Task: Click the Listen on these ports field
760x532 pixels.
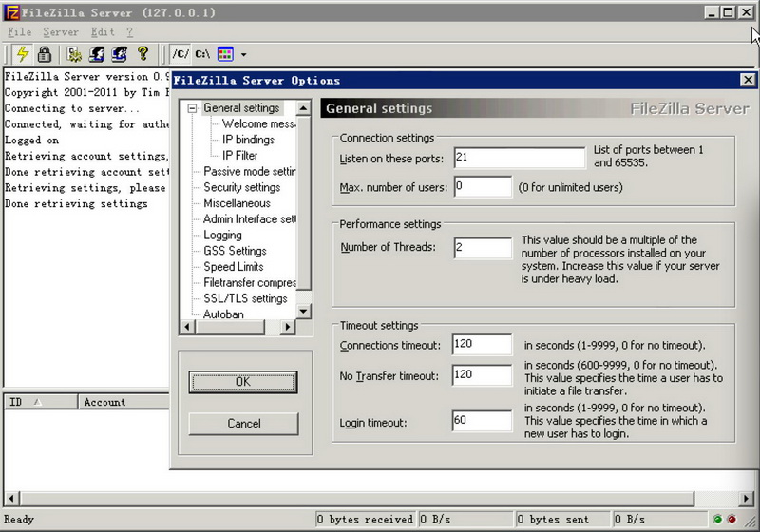Action: [x=519, y=157]
